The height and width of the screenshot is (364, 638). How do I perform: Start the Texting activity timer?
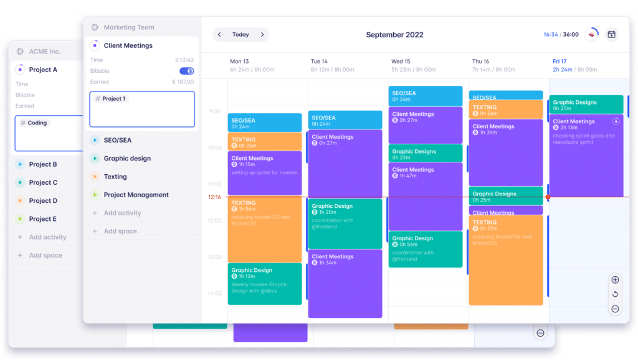click(95, 177)
